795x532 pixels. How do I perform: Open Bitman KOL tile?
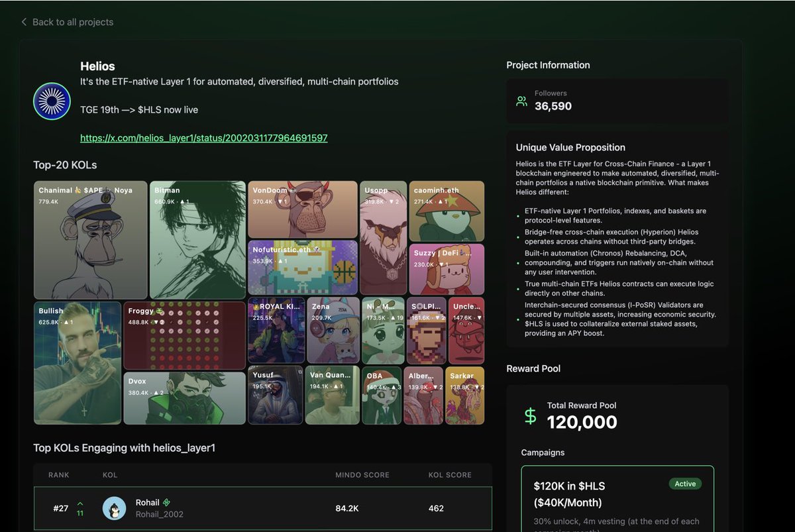(x=197, y=240)
